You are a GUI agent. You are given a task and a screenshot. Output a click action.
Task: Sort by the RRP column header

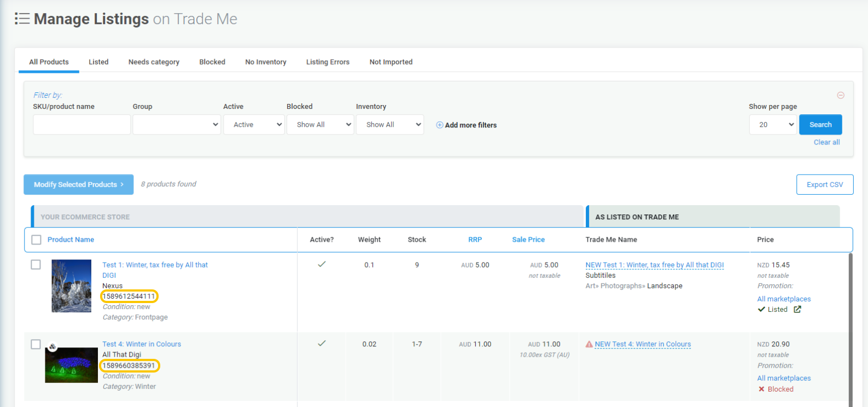[475, 240]
